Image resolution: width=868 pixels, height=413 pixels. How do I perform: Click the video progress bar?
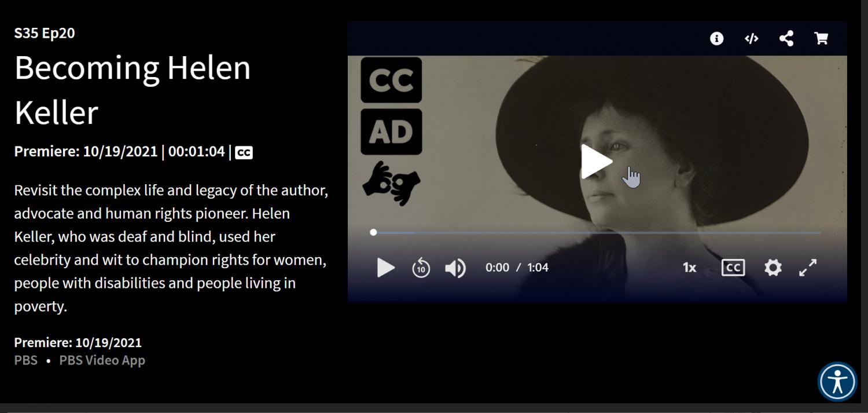[597, 232]
